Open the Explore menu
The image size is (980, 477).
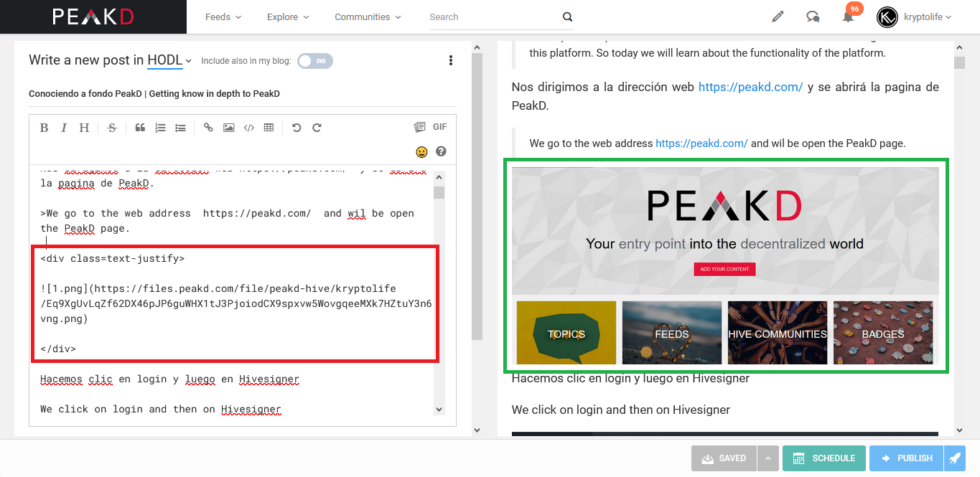click(288, 16)
